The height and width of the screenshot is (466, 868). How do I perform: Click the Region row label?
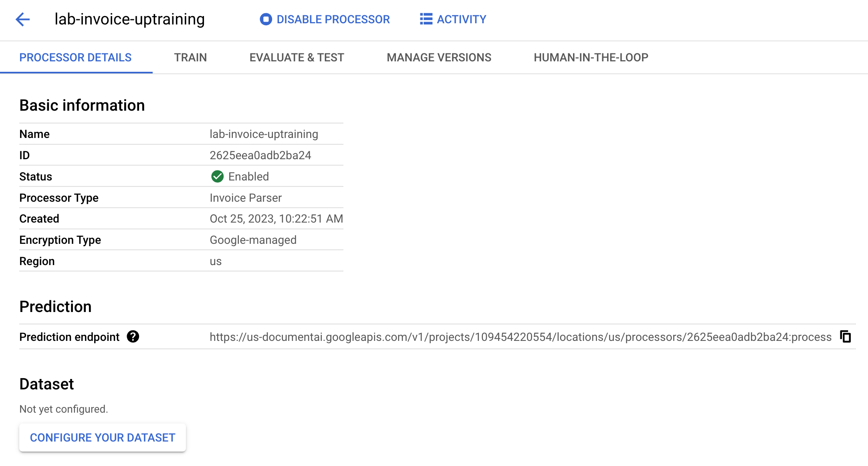(x=37, y=261)
